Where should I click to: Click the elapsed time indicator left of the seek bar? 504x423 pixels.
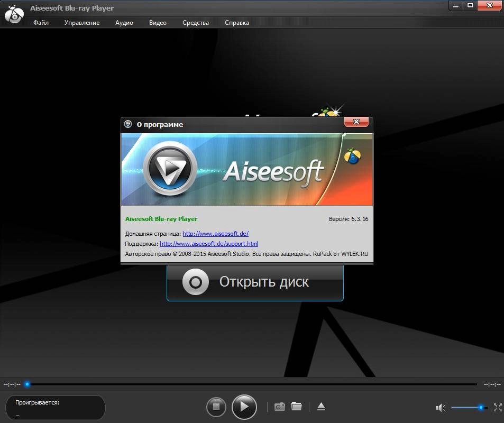12,384
